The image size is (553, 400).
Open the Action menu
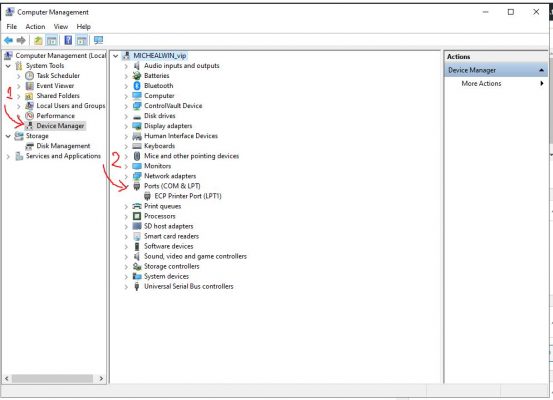pos(35,27)
